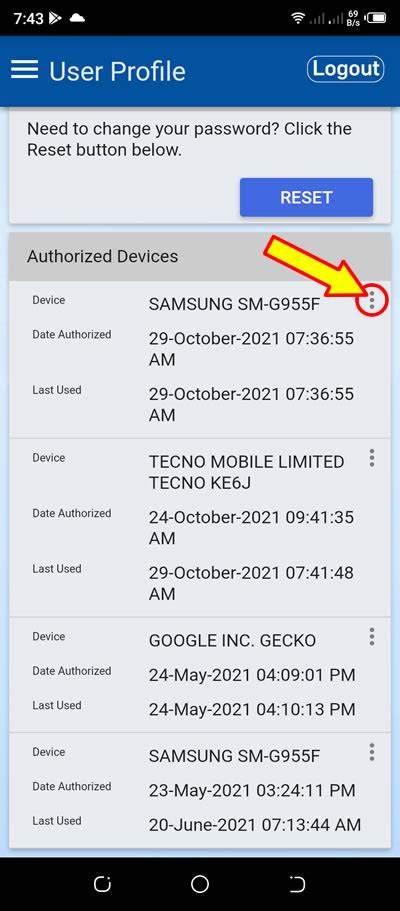Viewport: 400px width, 911px height.
Task: Select the GOOGLE INC. GECKO device row
Action: coord(200,675)
